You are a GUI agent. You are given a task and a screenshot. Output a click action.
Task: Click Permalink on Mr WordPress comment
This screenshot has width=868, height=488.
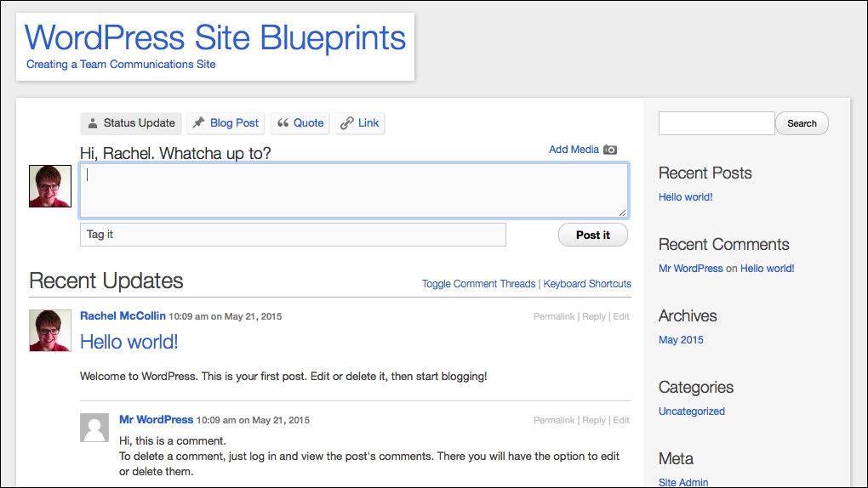pos(554,420)
